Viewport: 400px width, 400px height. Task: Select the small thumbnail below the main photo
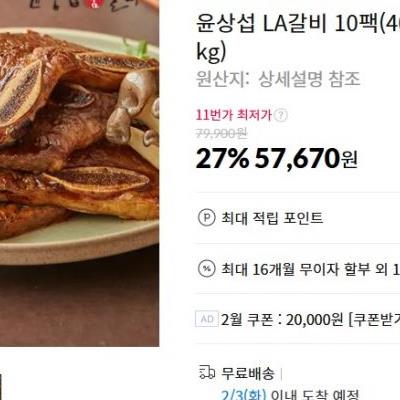(x=1, y=387)
